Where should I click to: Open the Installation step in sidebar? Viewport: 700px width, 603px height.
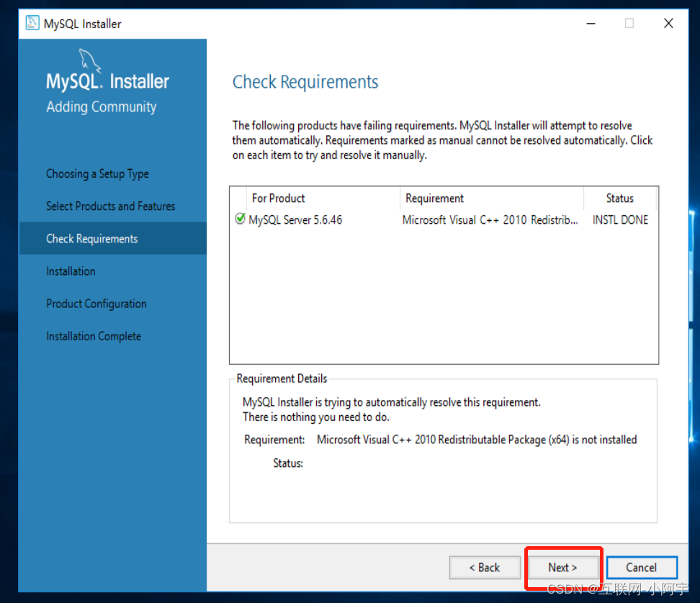71,271
